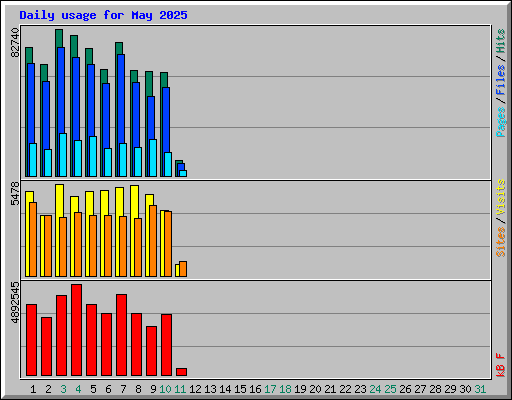Click green day 24 axis label

(x=375, y=389)
